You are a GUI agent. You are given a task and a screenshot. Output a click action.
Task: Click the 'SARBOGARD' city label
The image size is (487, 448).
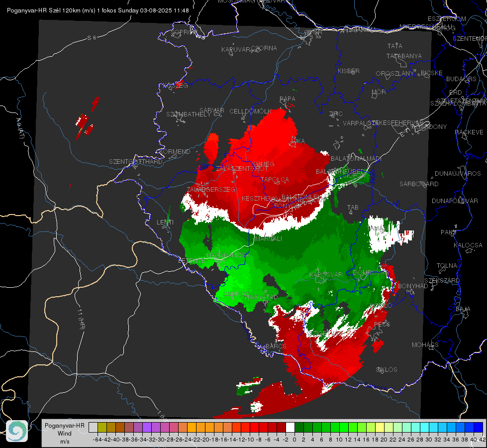pyautogui.click(x=419, y=184)
